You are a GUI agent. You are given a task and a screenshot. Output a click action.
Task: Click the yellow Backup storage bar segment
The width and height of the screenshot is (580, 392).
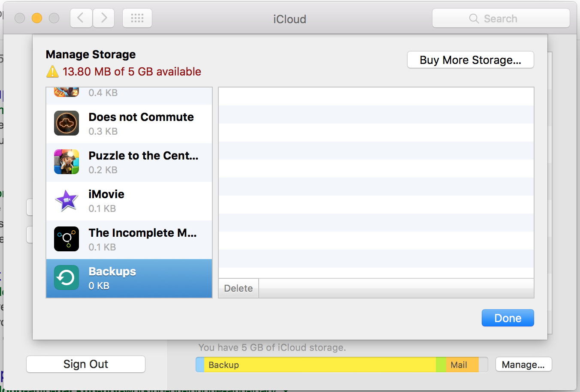click(320, 365)
